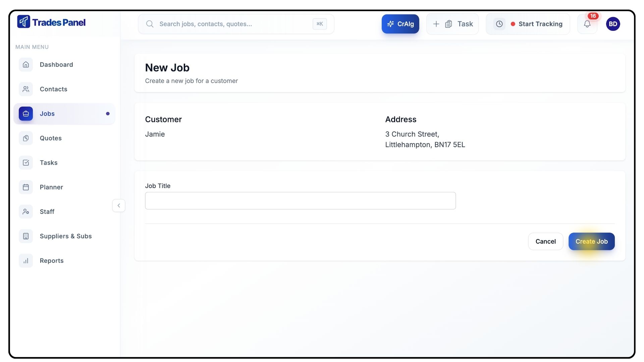Image resolution: width=644 pixels, height=362 pixels.
Task: Click the Trades Panel logo icon
Action: 23,22
